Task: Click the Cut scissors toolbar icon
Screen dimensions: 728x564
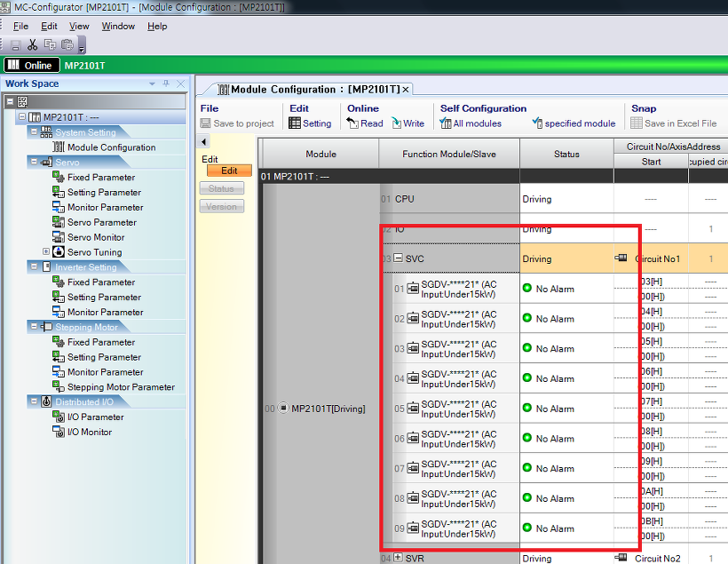Action: point(32,44)
